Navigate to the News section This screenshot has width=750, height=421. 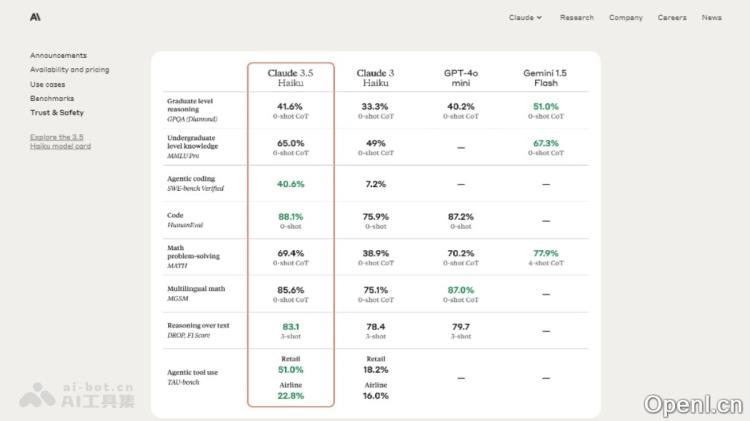point(711,17)
